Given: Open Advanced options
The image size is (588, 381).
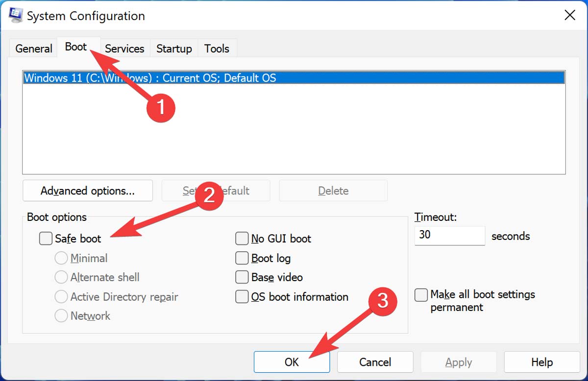Looking at the screenshot, I should click(87, 190).
